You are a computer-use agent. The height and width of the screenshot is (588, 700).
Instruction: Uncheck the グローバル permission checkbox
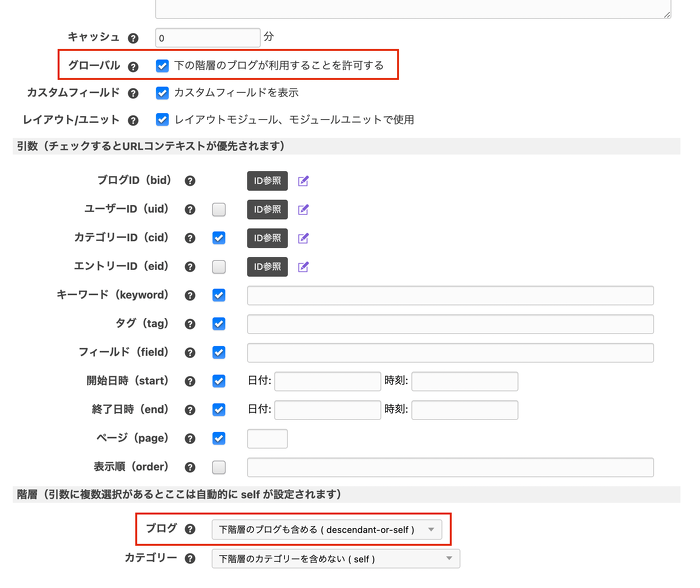tap(162, 66)
